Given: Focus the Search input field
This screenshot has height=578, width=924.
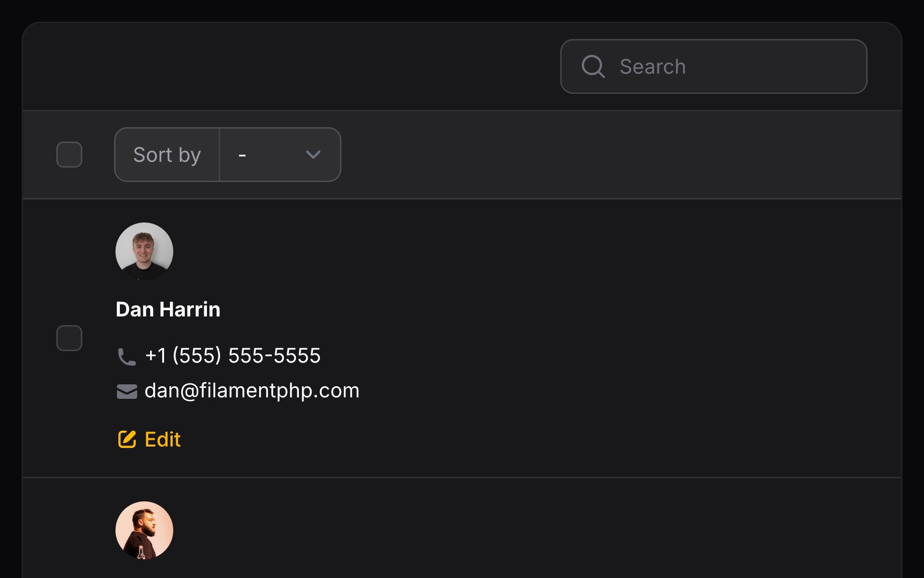Looking at the screenshot, I should point(714,66).
